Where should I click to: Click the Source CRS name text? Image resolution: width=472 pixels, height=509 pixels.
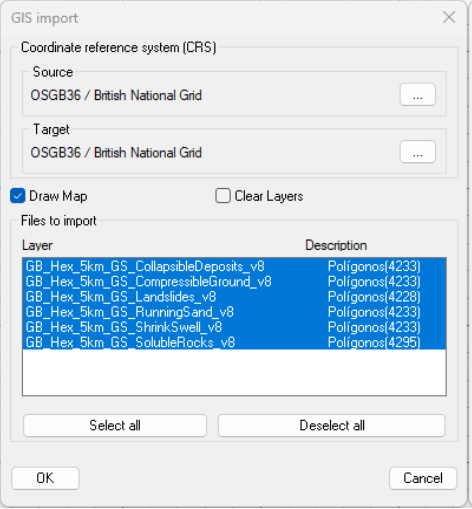(116, 95)
